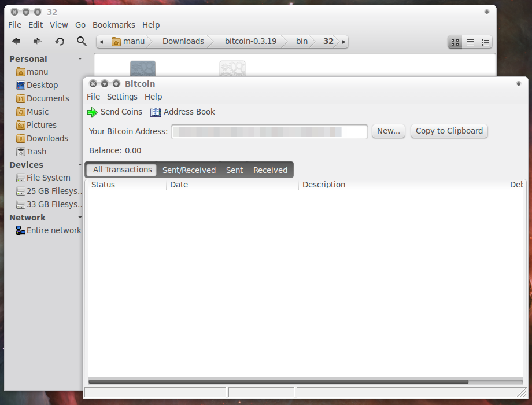Image resolution: width=532 pixels, height=405 pixels.
Task: Open the Trash in sidebar
Action: click(31, 152)
